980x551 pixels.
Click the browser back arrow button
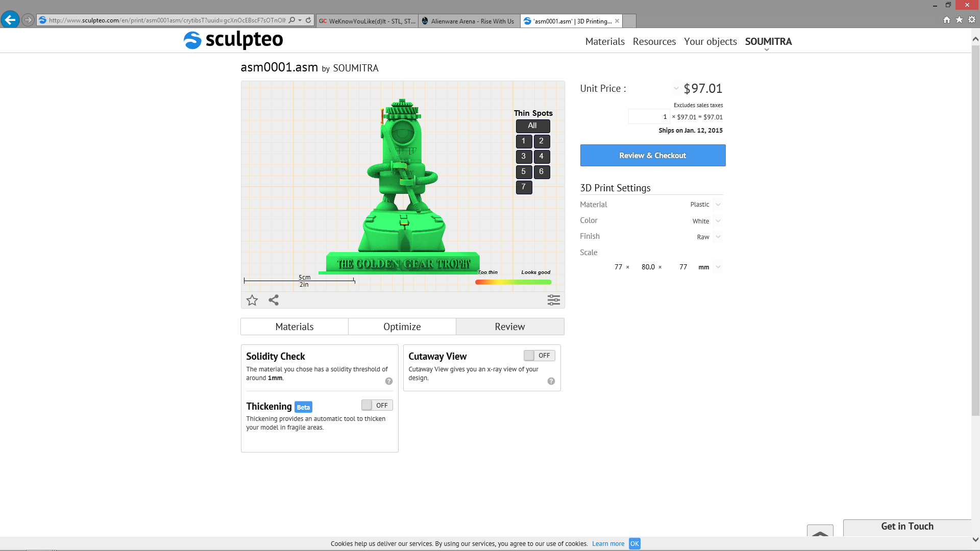pos(10,20)
